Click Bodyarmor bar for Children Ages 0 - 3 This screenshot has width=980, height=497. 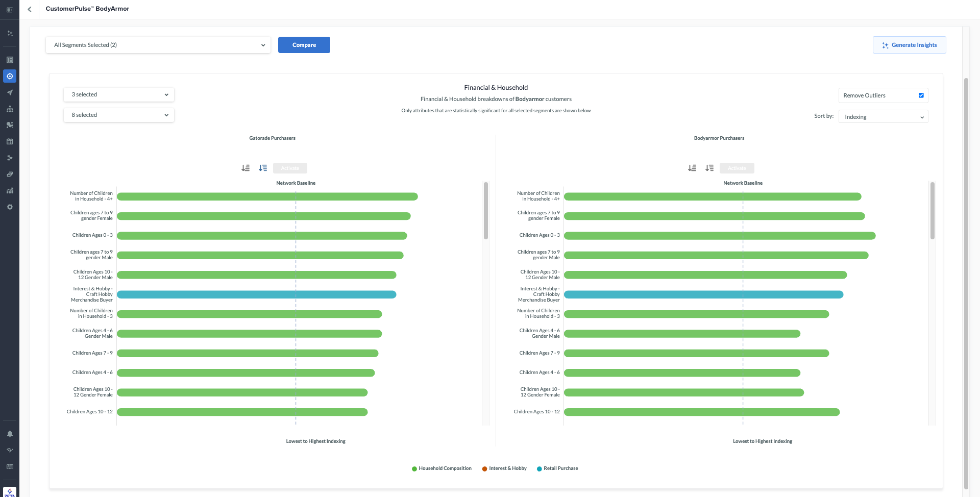pyautogui.click(x=720, y=236)
